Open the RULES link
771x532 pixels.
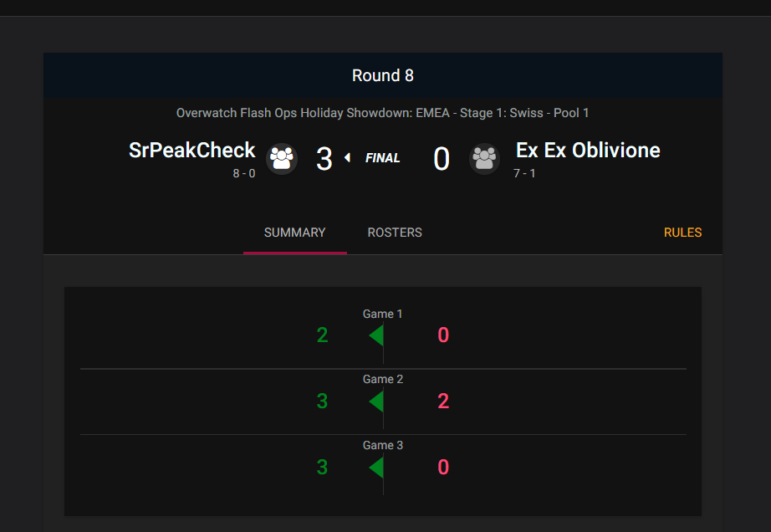[682, 233]
